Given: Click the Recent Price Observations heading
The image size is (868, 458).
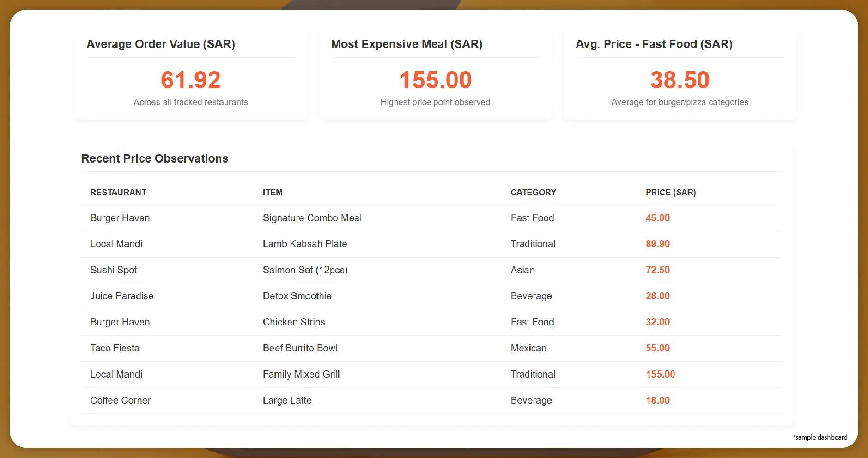Looking at the screenshot, I should [x=154, y=158].
